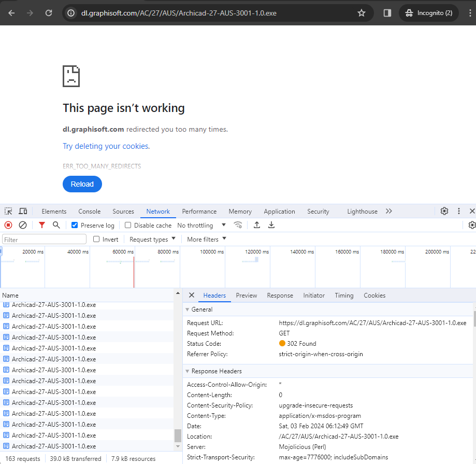This screenshot has height=464, width=476.
Task: Select the Headers sub-tab
Action: 214,296
